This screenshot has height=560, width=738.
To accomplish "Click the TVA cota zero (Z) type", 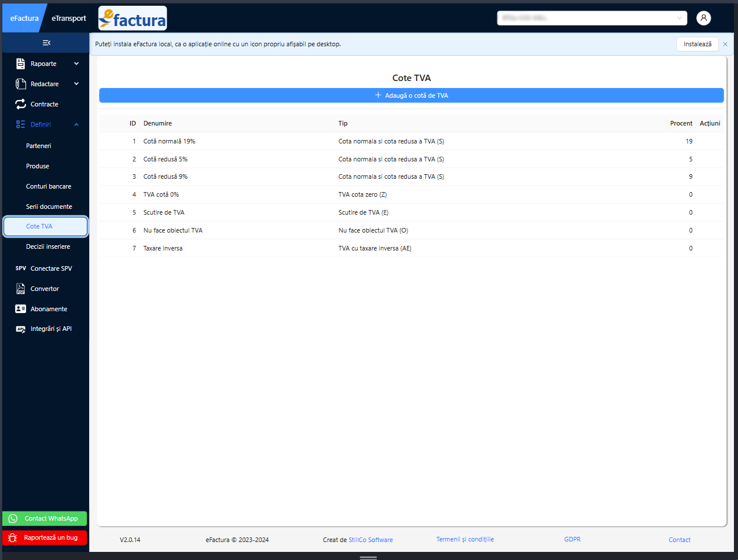I will click(x=362, y=194).
